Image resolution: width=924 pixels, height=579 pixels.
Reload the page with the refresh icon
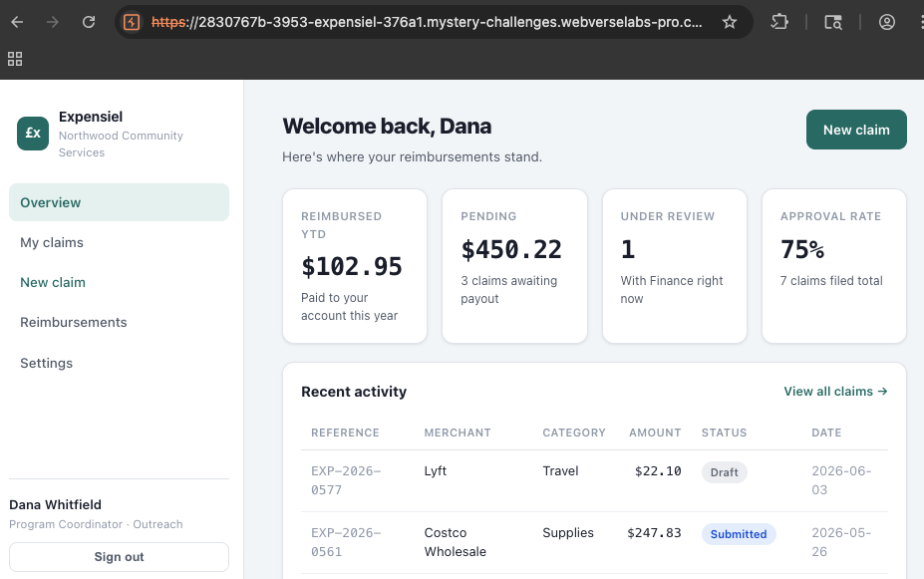[89, 22]
